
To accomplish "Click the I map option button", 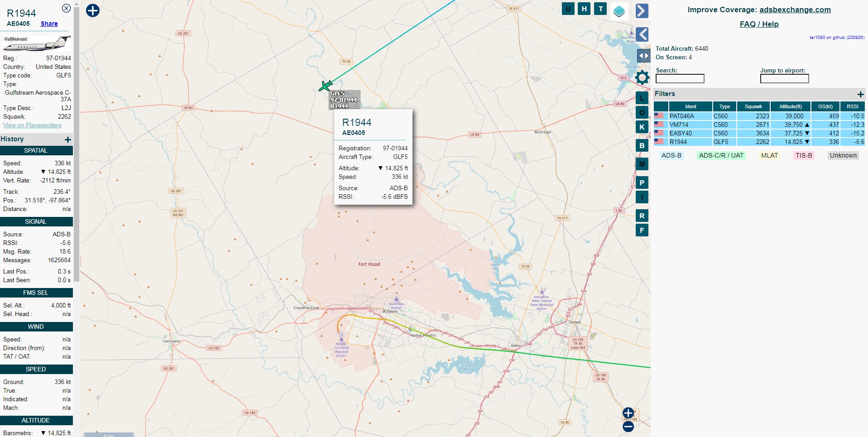I will point(642,197).
